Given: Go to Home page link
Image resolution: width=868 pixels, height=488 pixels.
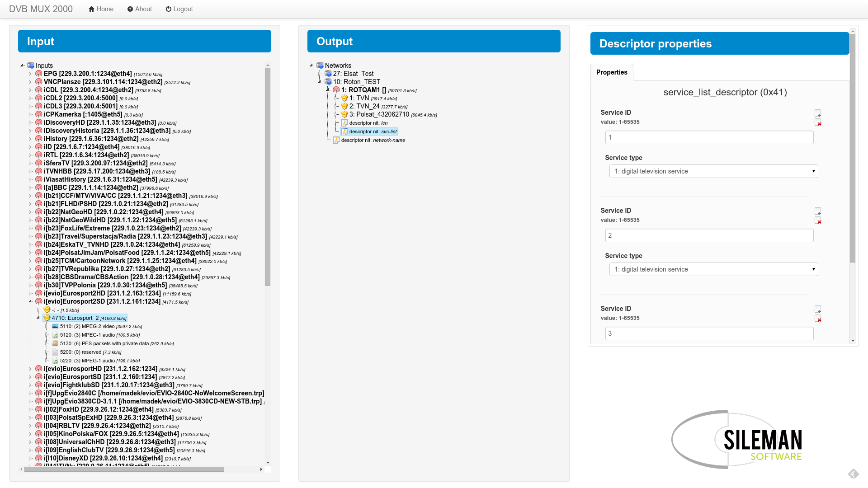Looking at the screenshot, I should (x=101, y=9).
